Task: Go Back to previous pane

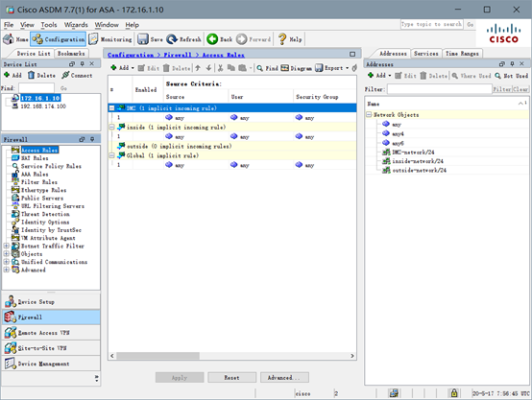Action: point(220,39)
